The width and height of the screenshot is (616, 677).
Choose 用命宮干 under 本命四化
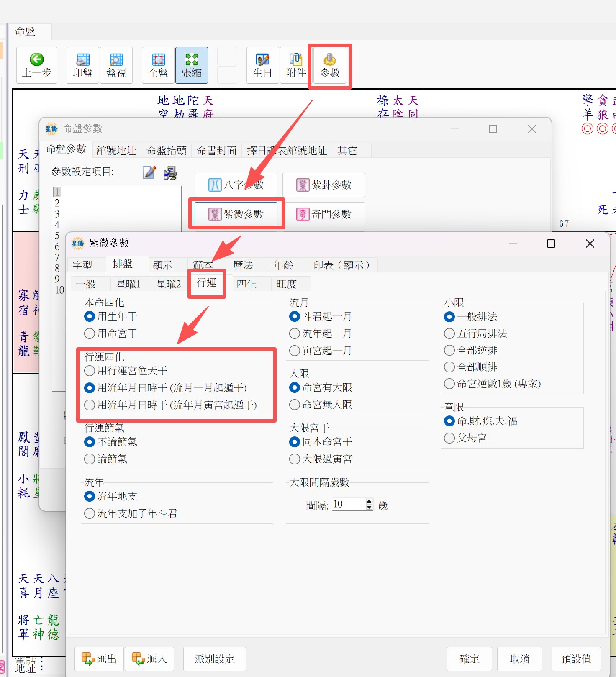coord(90,333)
